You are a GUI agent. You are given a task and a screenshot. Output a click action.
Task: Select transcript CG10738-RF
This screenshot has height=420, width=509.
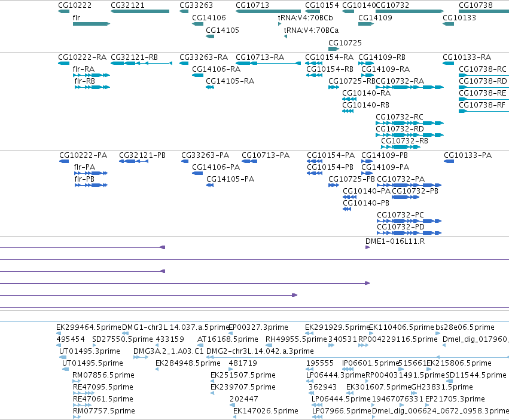pos(482,105)
